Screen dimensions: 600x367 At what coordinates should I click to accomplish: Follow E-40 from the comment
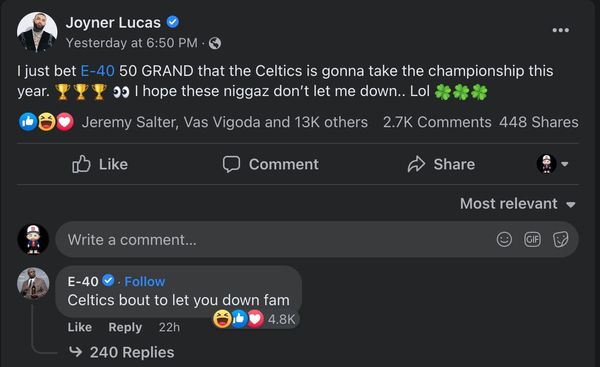pyautogui.click(x=145, y=282)
